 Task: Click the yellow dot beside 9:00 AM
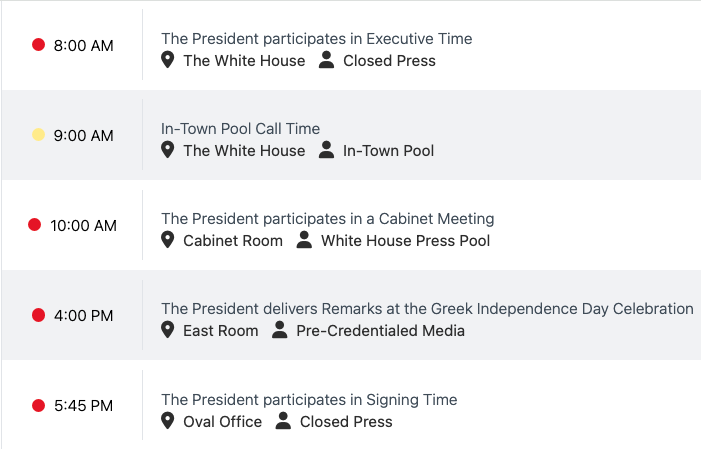click(x=39, y=135)
